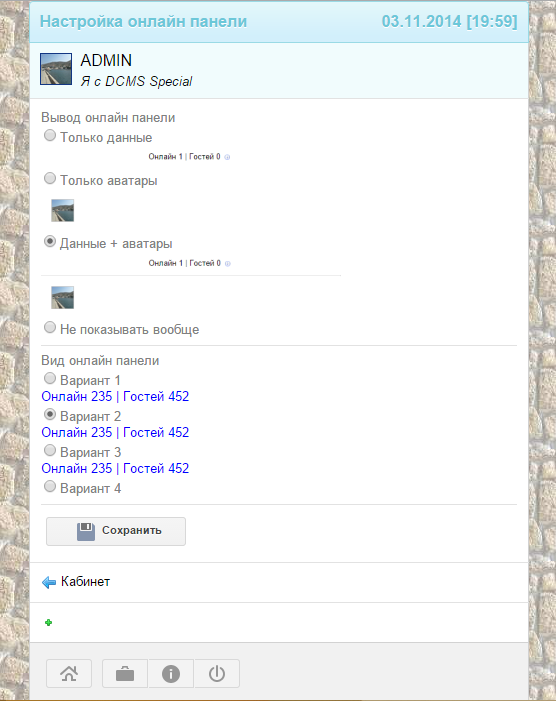This screenshot has height=701, width=556.
Task: Click 'Онлайн 235 | Гостей 452' under Вариант 1
Action: click(115, 397)
